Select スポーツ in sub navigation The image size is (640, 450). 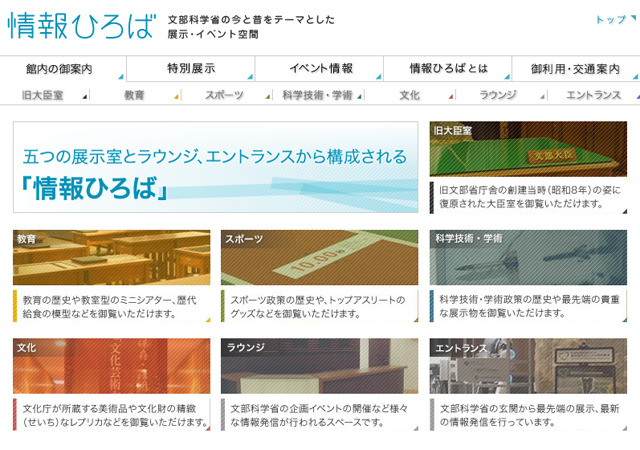point(224,95)
